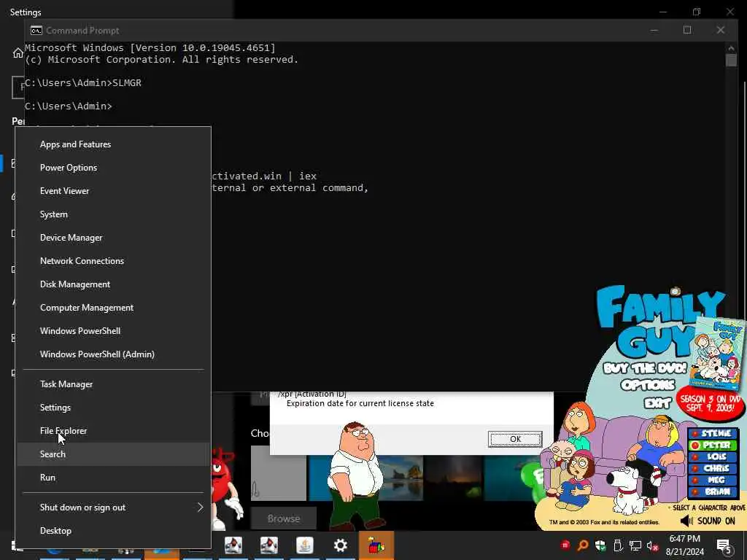This screenshot has width=747, height=560.
Task: Launch Windows PowerShell from the menu
Action: (113, 331)
